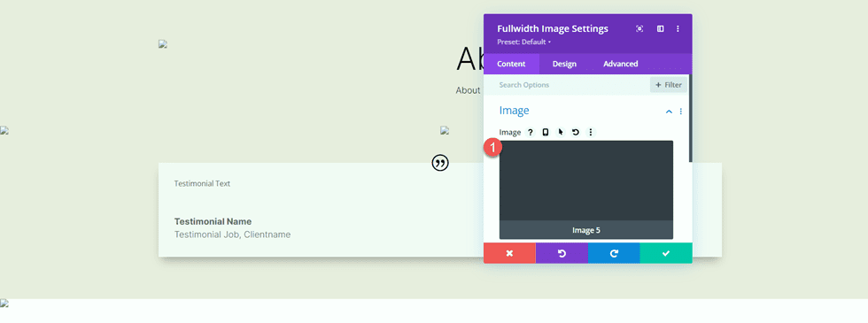Image resolution: width=868 pixels, height=323 pixels.
Task: Click the hover cursor icon for Image
Action: point(560,132)
